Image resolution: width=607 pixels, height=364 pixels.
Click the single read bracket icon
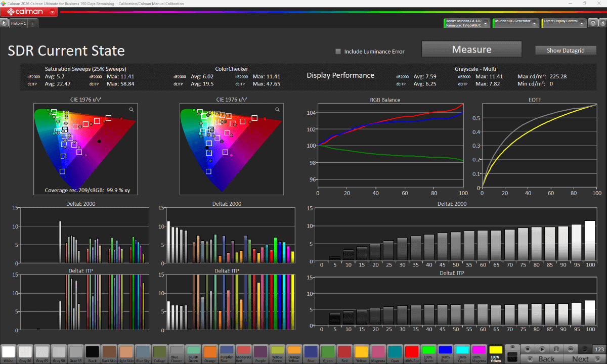(x=556, y=349)
